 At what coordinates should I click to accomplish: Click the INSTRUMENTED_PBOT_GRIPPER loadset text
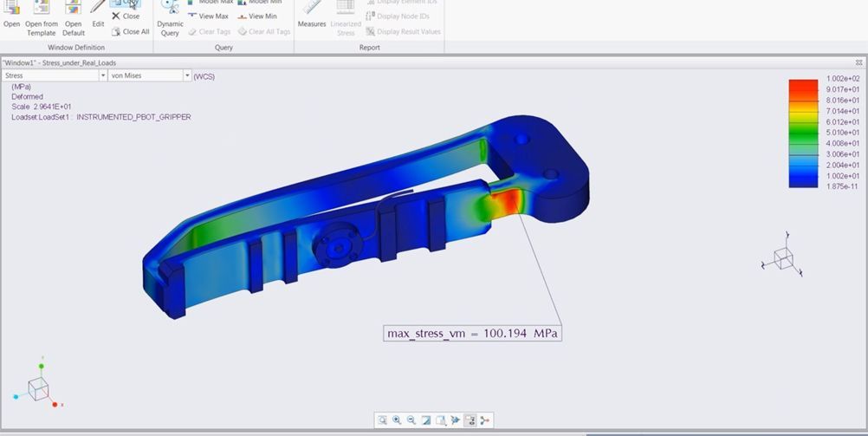pyautogui.click(x=133, y=117)
